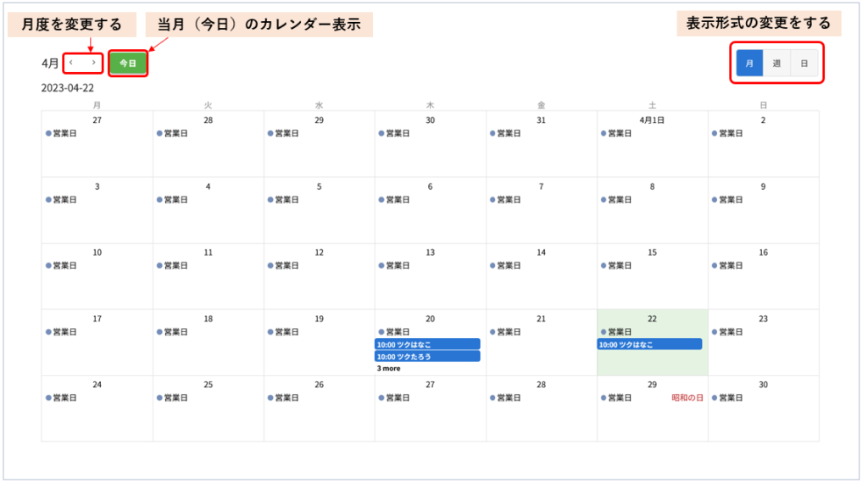Open 10:00 ツクはなこ event on the 20th

pyautogui.click(x=427, y=344)
